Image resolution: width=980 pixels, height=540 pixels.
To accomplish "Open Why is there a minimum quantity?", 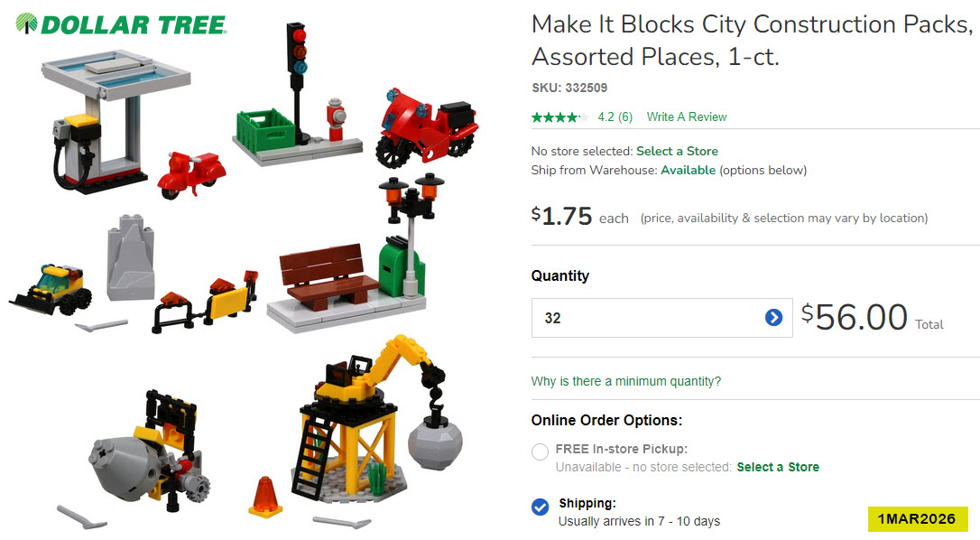I will (625, 381).
